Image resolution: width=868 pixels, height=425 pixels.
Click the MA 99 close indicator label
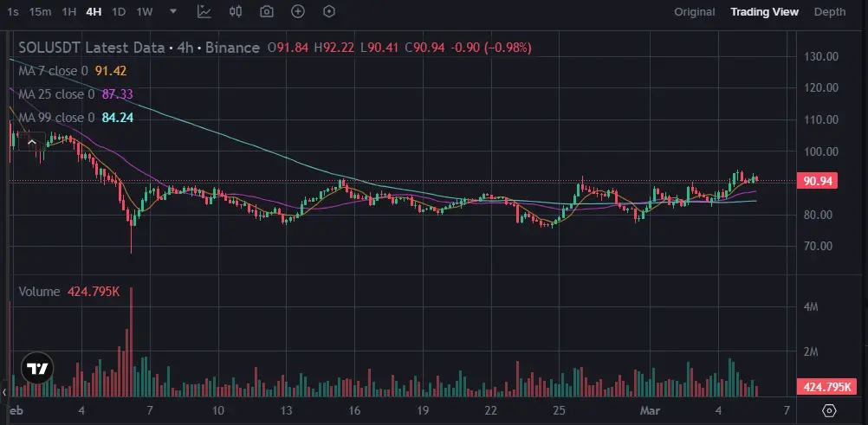click(x=57, y=118)
